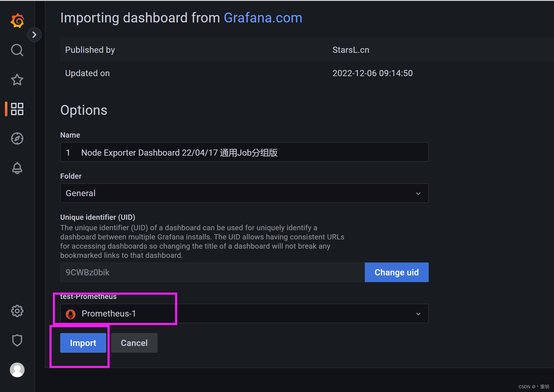This screenshot has height=392, width=554.
Task: Open the search dashboards icon
Action: [x=17, y=50]
